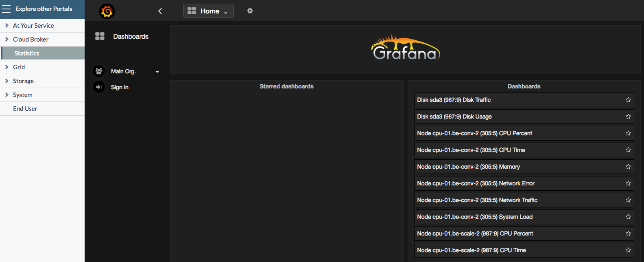Expand the Cloud Broker tree item
The height and width of the screenshot is (262, 644).
7,39
